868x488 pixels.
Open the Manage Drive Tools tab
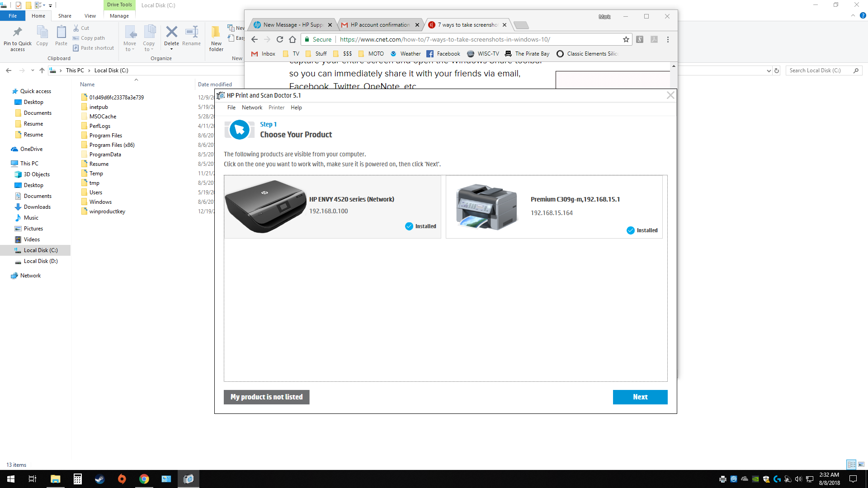pos(119,16)
